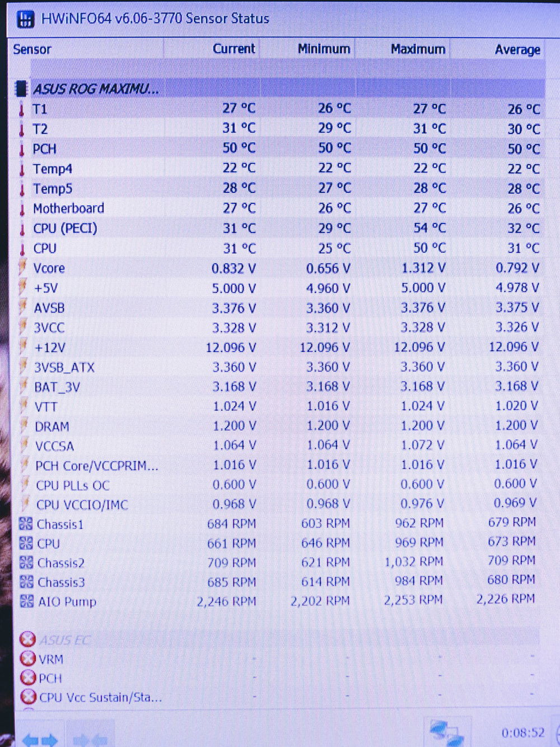Click the Sensor column header

(x=32, y=49)
